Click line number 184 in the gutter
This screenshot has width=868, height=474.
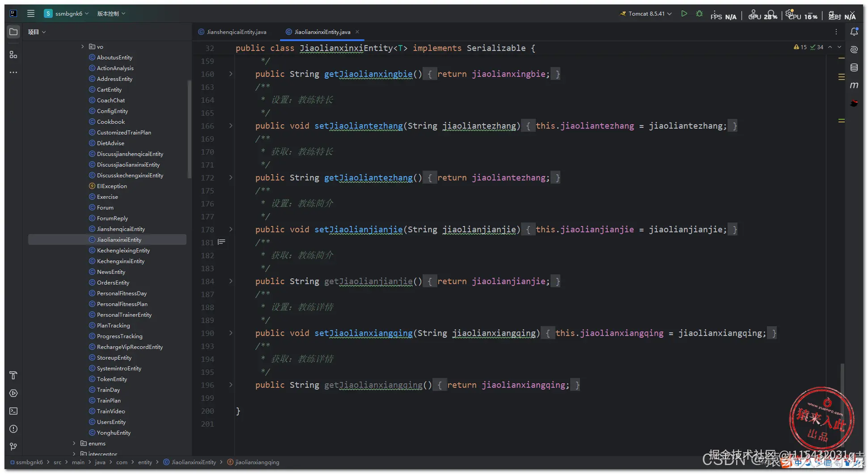[207, 281]
